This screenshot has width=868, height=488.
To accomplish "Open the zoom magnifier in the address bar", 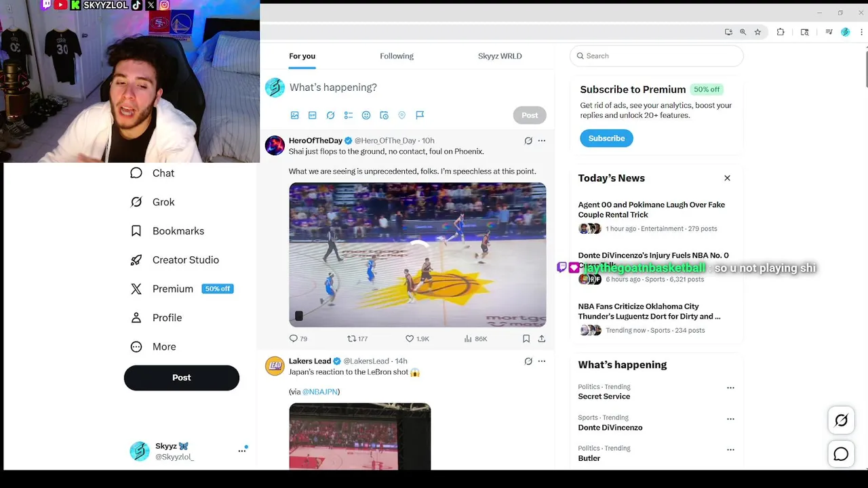I will tap(743, 32).
